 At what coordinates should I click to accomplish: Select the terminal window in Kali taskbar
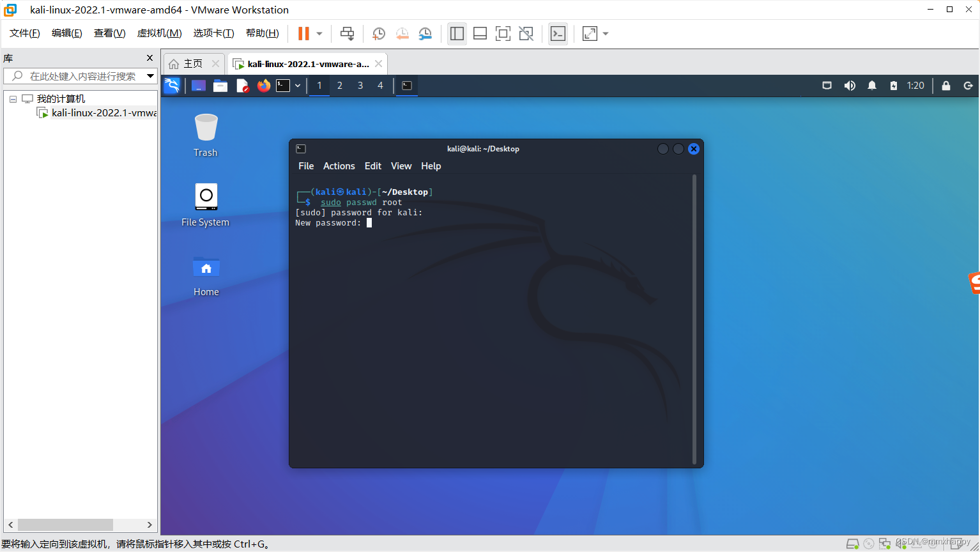pyautogui.click(x=407, y=86)
